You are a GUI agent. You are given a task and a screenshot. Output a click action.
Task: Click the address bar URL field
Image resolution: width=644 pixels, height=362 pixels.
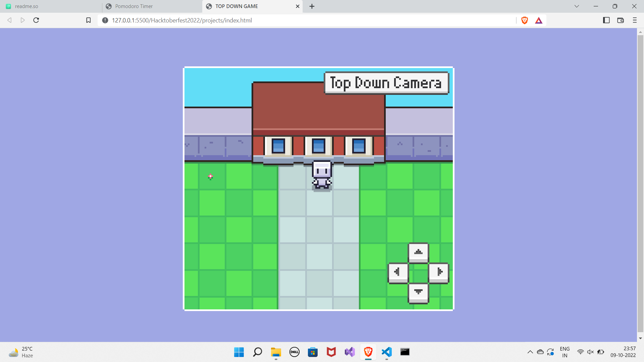tap(302, 20)
